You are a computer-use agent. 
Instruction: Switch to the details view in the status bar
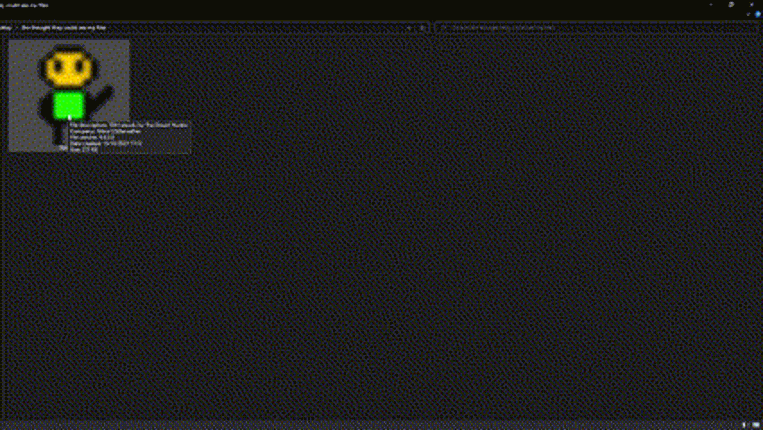point(744,425)
